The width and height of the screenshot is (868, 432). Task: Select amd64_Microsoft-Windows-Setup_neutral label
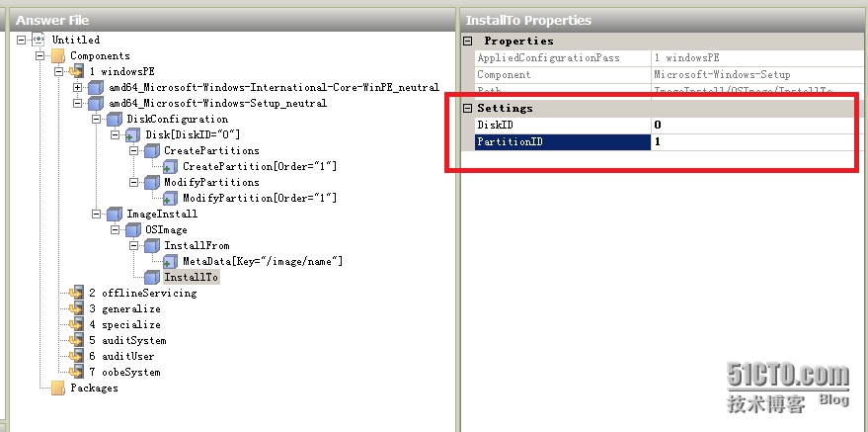217,104
